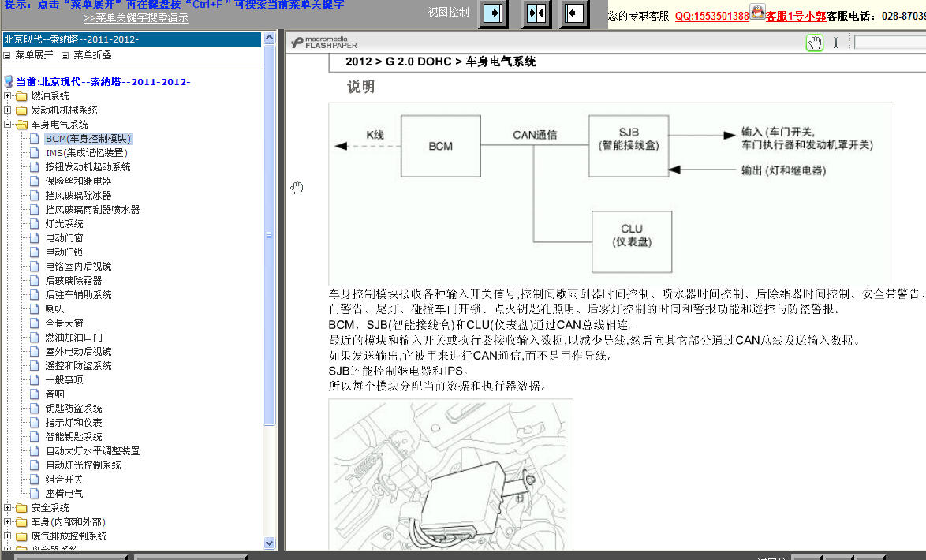
Task: Click the tree panel scroll-up arrow
Action: pos(269,38)
